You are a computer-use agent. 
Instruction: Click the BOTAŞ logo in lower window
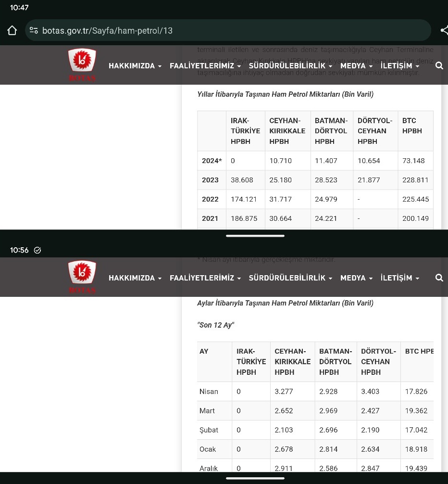pyautogui.click(x=82, y=277)
